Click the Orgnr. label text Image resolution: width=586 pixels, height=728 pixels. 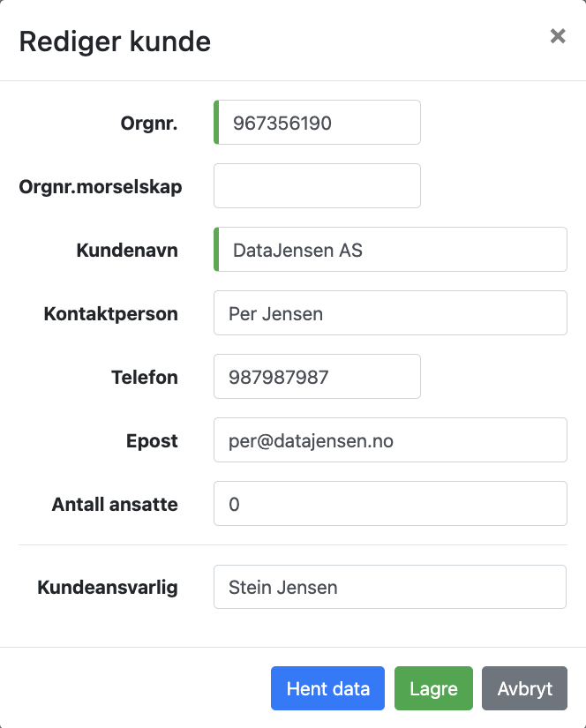click(x=149, y=124)
